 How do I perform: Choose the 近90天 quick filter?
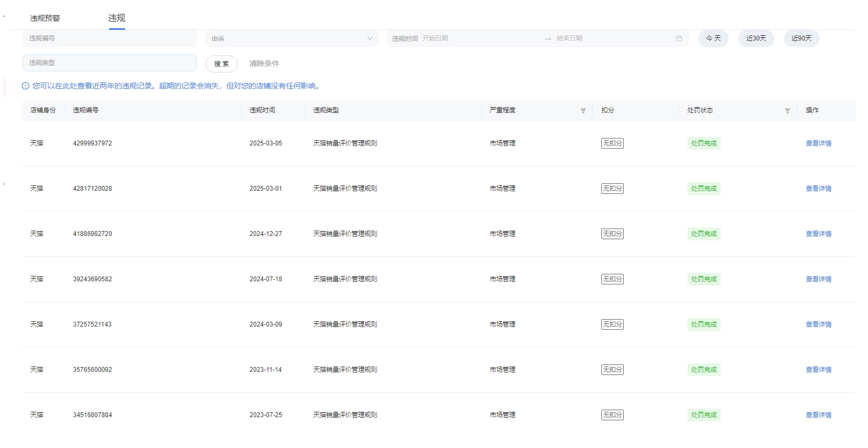pos(801,38)
